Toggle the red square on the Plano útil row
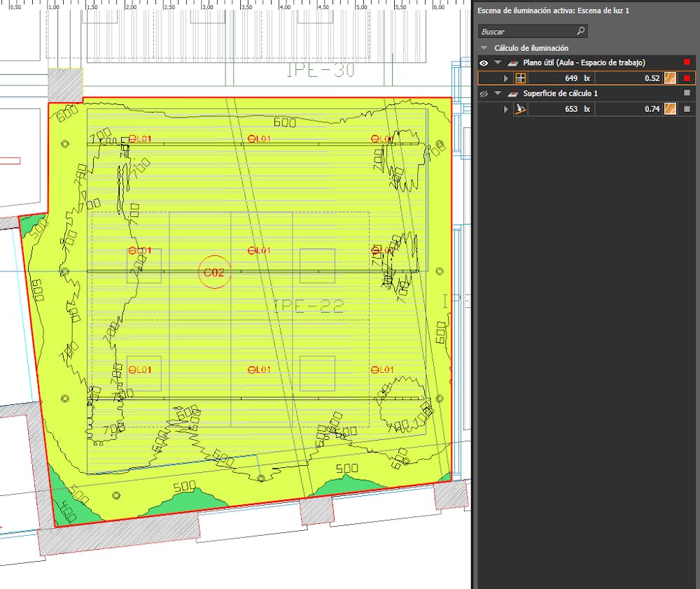The height and width of the screenshot is (589, 700). point(687,63)
